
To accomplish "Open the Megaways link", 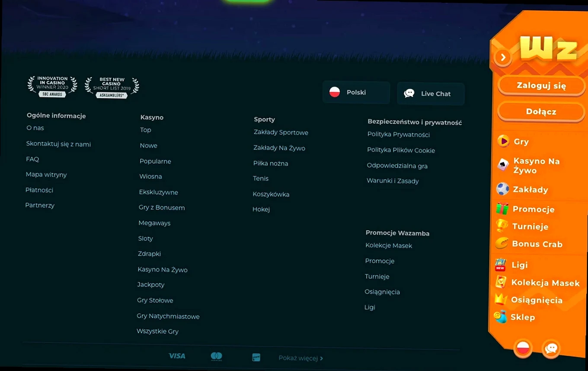I will 154,223.
